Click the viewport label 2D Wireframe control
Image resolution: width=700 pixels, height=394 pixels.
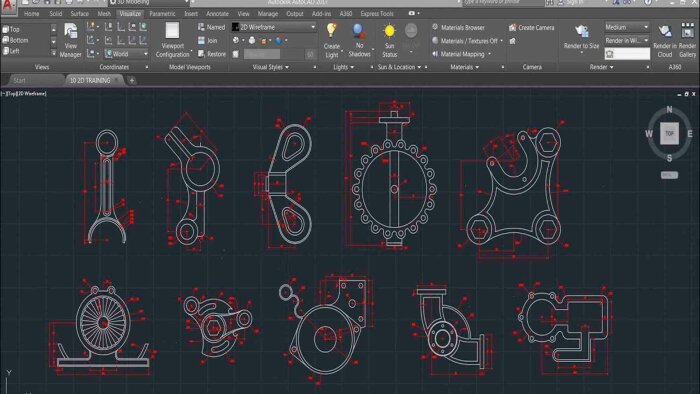pos(33,94)
